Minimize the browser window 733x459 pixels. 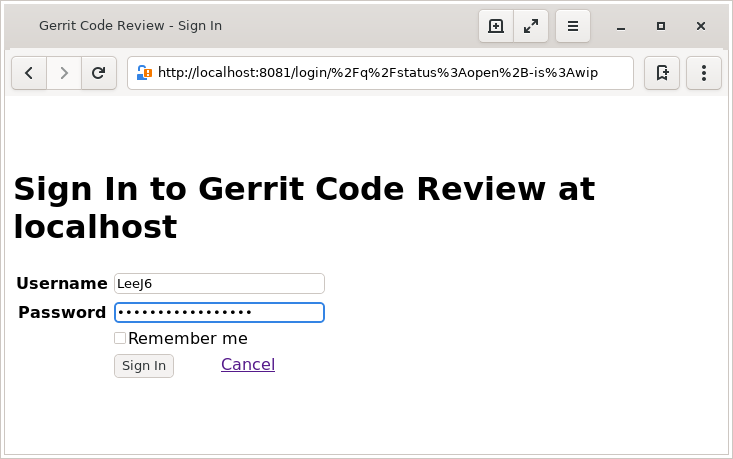621,27
